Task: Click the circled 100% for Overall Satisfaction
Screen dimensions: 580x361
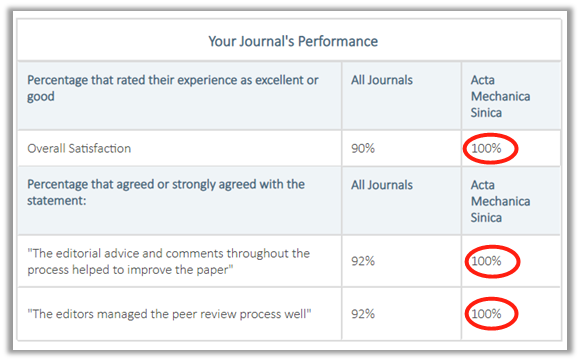Action: (486, 148)
